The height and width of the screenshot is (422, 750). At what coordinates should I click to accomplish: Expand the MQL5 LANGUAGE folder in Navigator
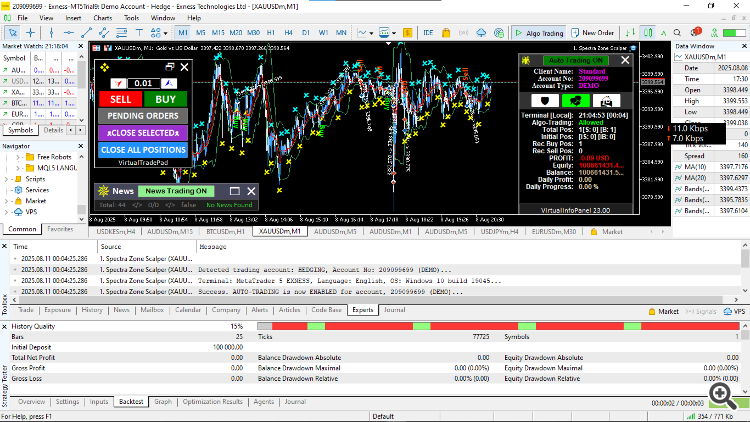click(18, 168)
